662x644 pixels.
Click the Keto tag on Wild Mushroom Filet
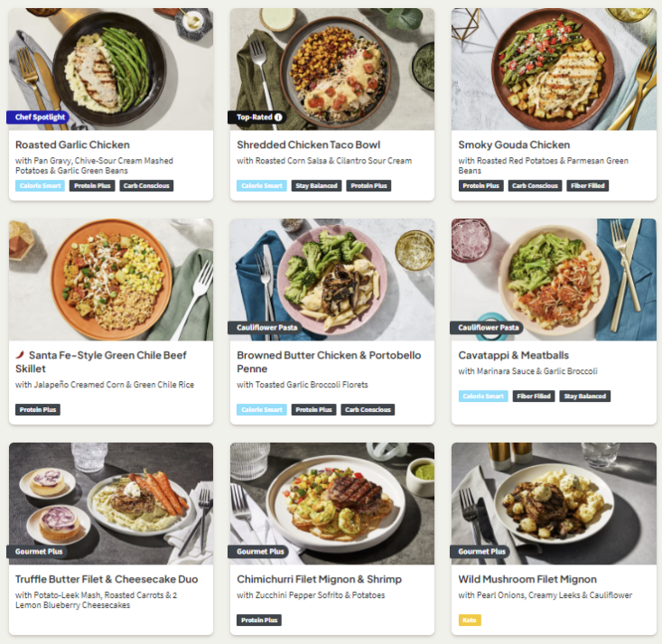click(x=470, y=620)
